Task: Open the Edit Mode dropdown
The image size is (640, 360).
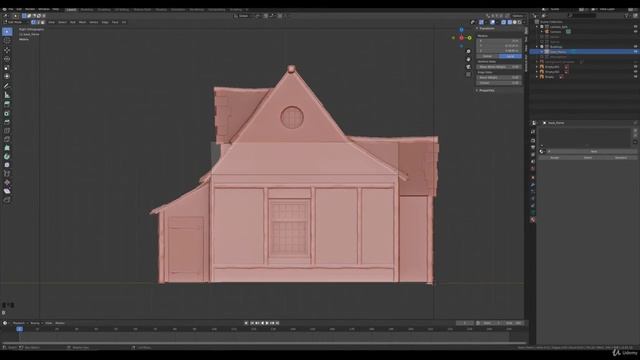Action: pyautogui.click(x=16, y=22)
